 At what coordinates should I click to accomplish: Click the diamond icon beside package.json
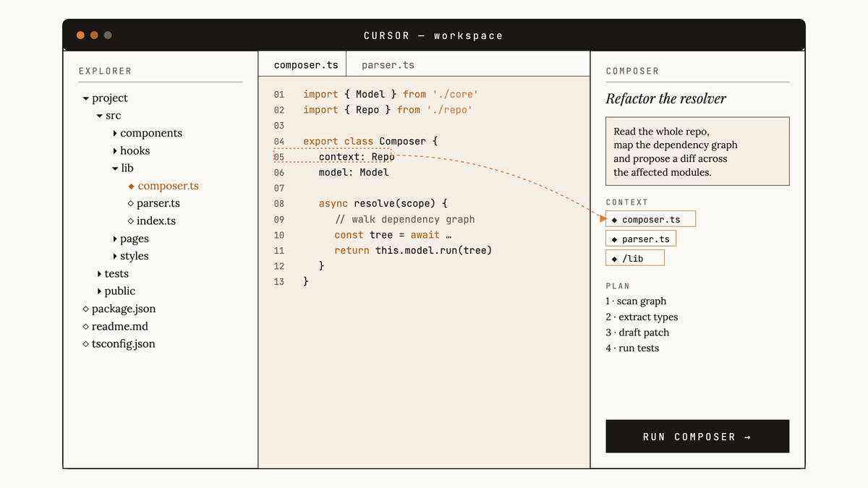(x=85, y=309)
